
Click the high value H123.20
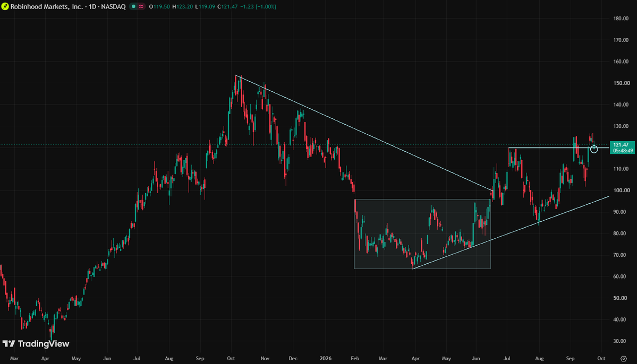182,6
